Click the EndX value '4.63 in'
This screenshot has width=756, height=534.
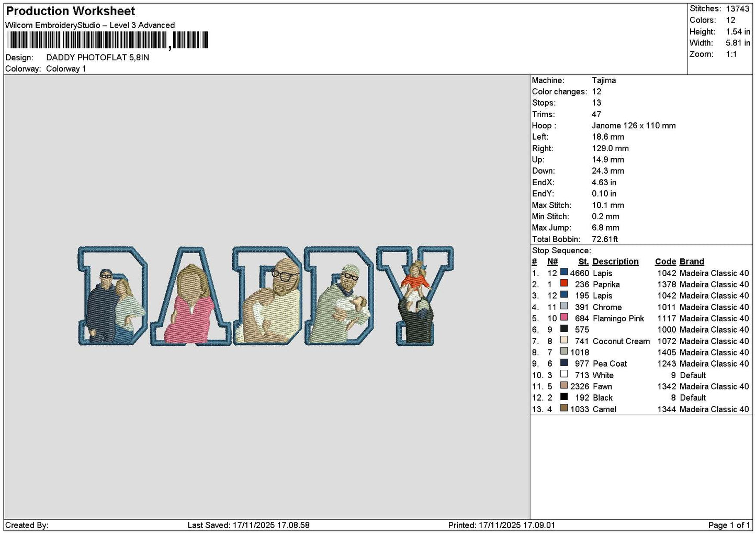coord(604,183)
